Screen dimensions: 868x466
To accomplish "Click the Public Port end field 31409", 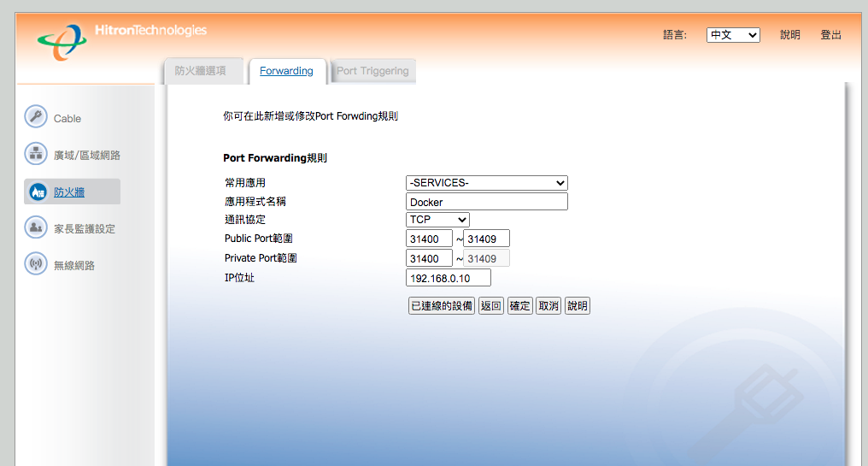I will click(x=486, y=239).
